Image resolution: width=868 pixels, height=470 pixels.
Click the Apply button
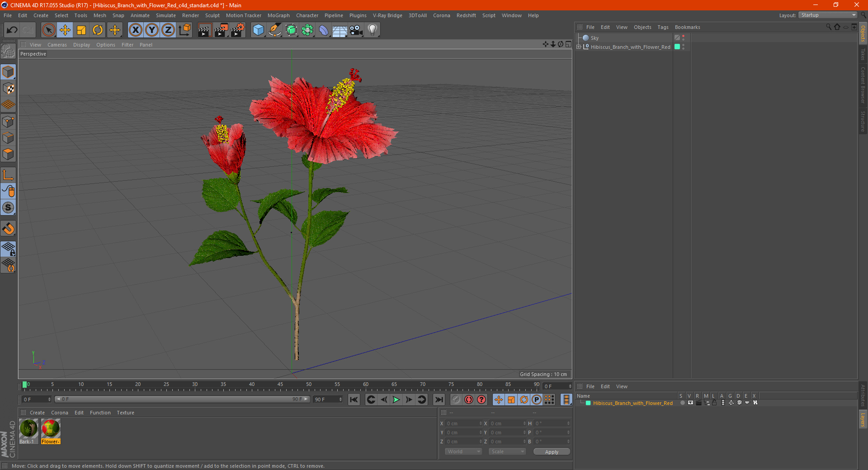[x=552, y=452]
